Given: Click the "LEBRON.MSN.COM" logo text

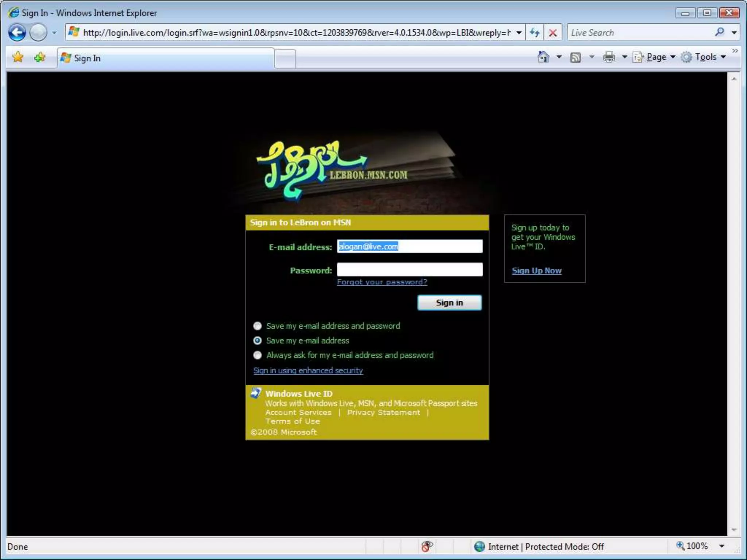Looking at the screenshot, I should pyautogui.click(x=368, y=175).
